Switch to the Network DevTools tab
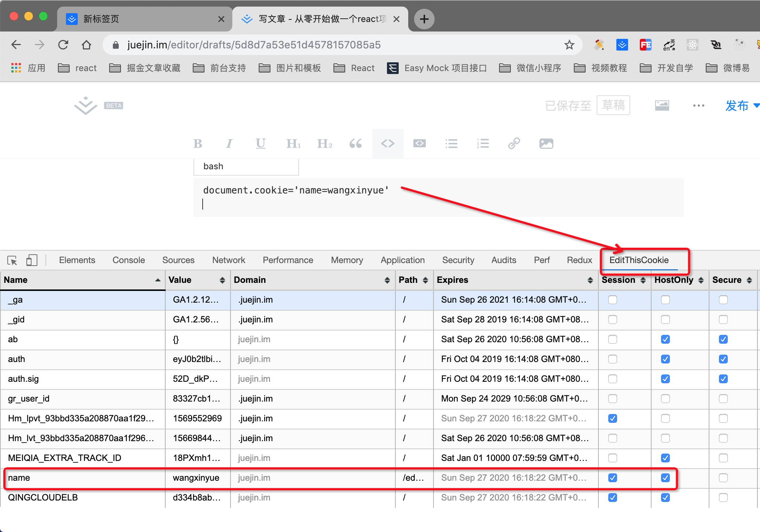This screenshot has width=760, height=532. pyautogui.click(x=228, y=260)
